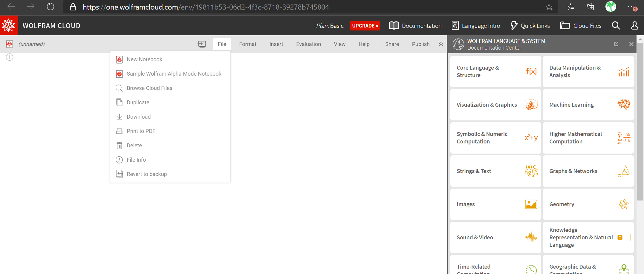This screenshot has height=274, width=644.
Task: Open the Images documentation card
Action: click(x=495, y=204)
